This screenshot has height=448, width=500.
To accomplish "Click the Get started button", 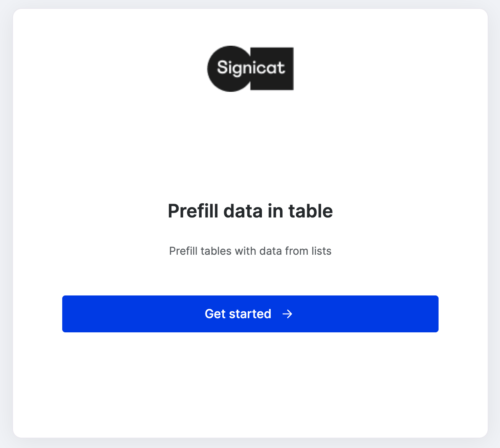I will coord(250,314).
